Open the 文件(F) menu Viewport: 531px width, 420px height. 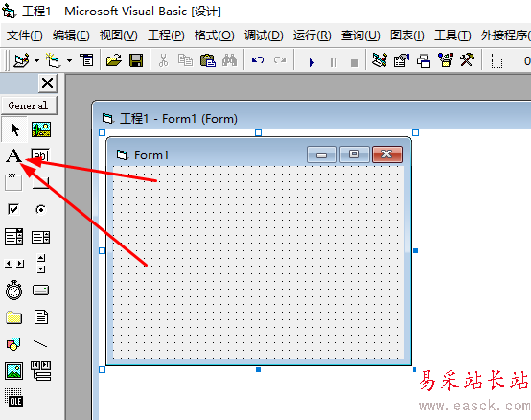(x=24, y=35)
